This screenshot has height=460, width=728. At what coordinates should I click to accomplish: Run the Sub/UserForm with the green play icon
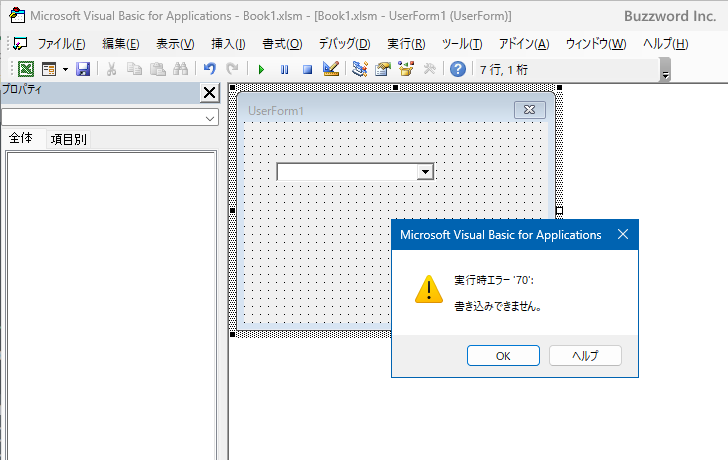[261, 70]
